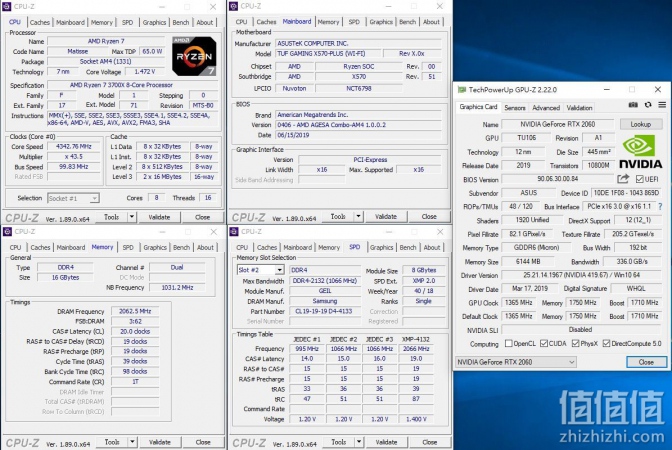Viewport: 672px width, 450px height.
Task: Click the motherboard Model TUF GAMING X570-PLUS field
Action: 328,54
